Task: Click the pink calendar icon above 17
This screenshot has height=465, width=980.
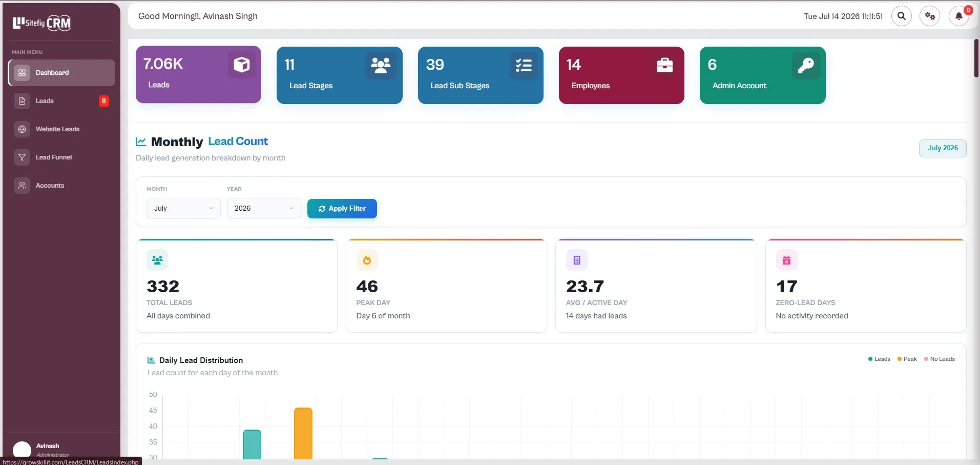Action: click(x=786, y=260)
